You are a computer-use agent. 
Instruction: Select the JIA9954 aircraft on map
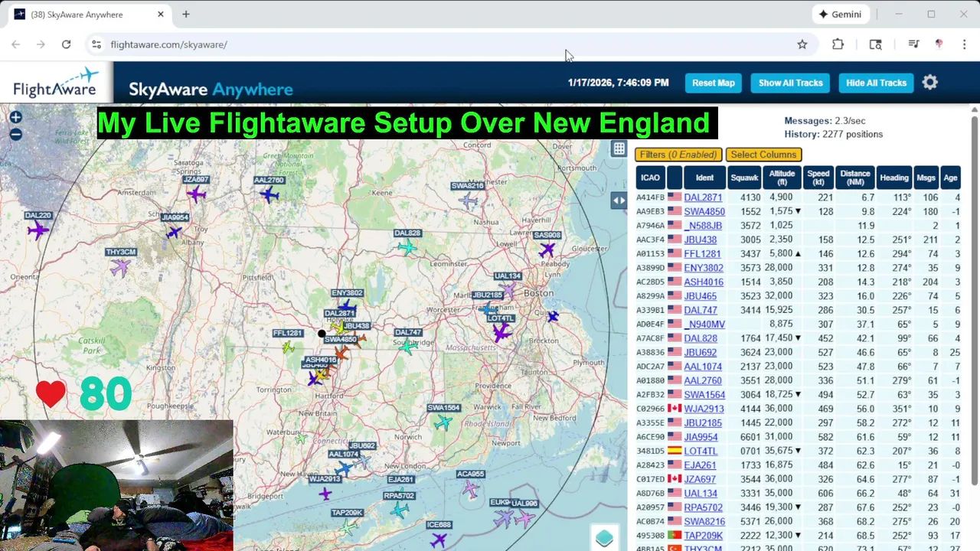click(175, 232)
